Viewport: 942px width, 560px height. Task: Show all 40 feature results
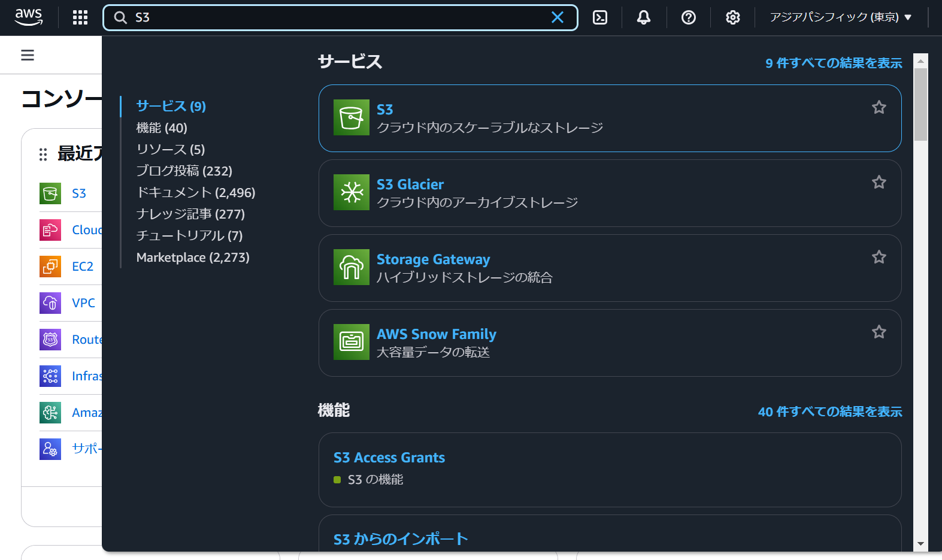[830, 411]
